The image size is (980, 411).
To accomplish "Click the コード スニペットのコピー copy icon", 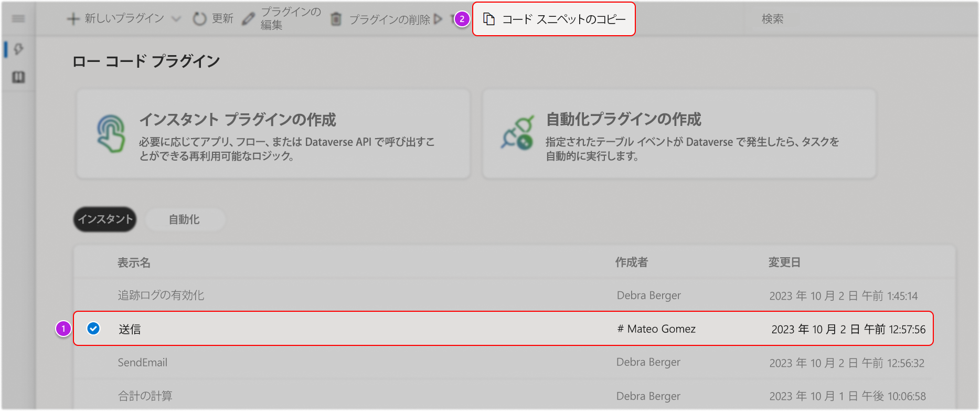I will click(489, 19).
